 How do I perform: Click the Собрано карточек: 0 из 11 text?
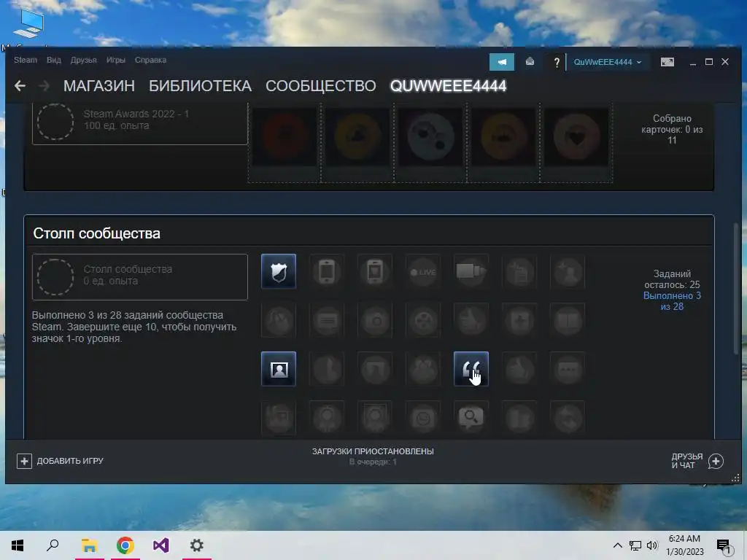[672, 129]
